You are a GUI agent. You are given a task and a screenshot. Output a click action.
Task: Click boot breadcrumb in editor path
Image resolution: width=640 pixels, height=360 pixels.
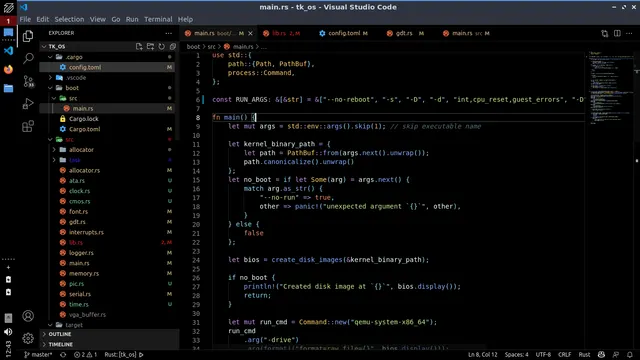pos(193,47)
